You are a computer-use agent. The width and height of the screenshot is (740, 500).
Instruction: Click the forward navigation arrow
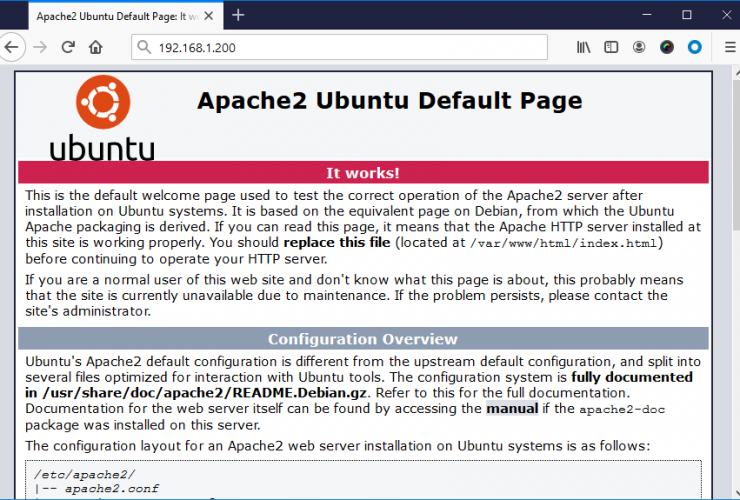tap(40, 47)
